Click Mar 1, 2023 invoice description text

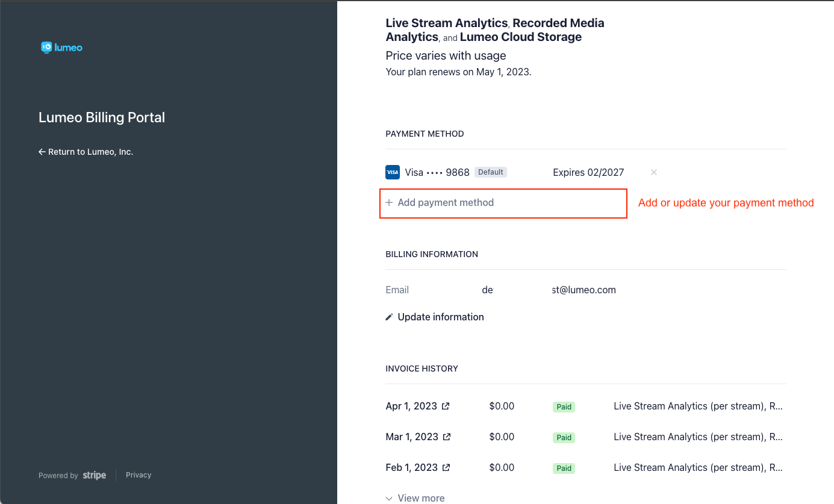pyautogui.click(x=699, y=437)
